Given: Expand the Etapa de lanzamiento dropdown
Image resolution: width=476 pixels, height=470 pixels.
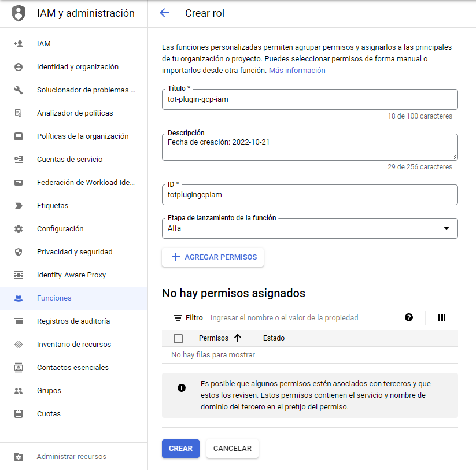Looking at the screenshot, I should click(446, 228).
